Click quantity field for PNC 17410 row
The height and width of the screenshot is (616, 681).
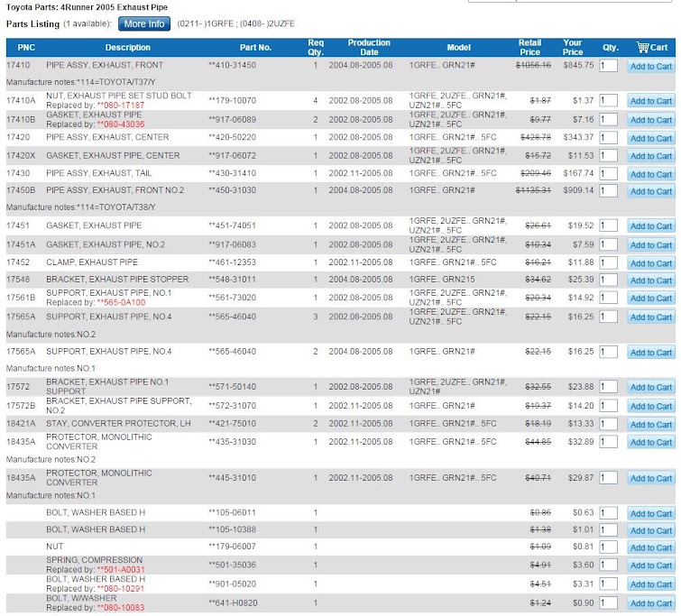608,66
